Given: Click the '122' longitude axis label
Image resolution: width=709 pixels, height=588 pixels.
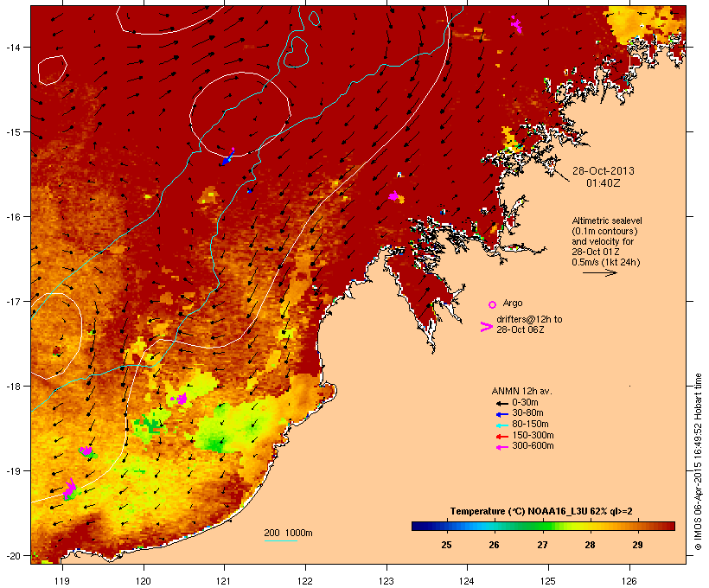Looking at the screenshot, I should click(305, 581).
